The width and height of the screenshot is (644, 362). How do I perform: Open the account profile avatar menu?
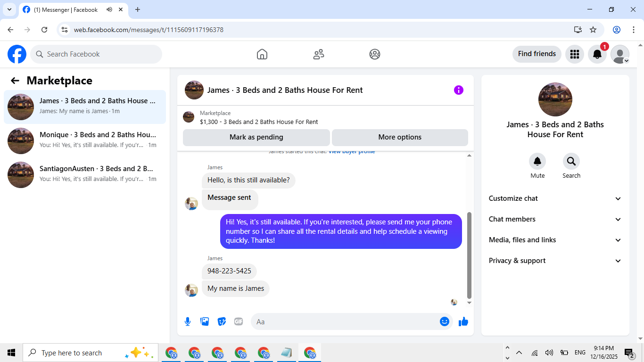click(x=620, y=54)
